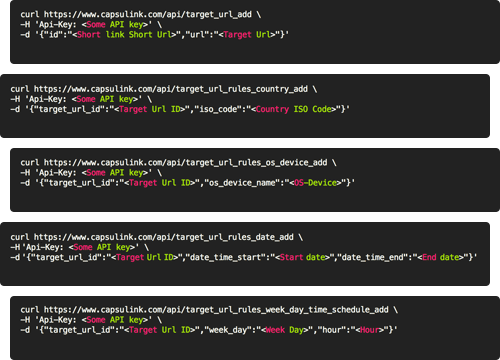Click the 'Week Day' placeholder
Screen dimensions: 500x360
(285, 330)
